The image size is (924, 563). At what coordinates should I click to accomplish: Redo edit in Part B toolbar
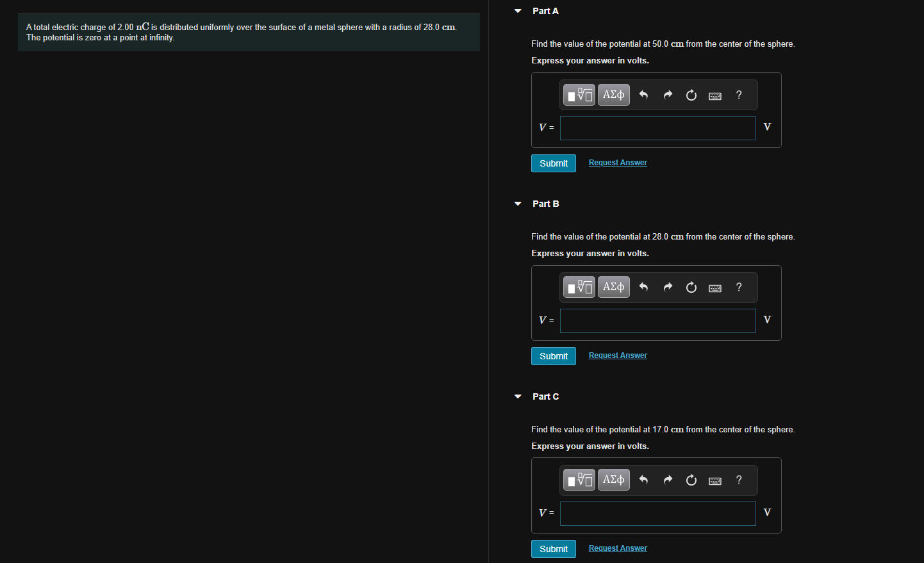tap(668, 287)
